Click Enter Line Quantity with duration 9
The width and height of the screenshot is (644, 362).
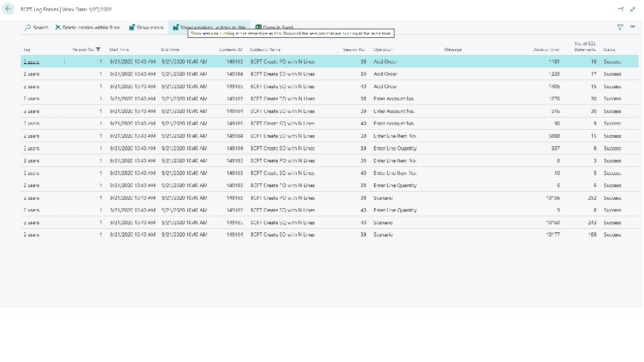395,210
